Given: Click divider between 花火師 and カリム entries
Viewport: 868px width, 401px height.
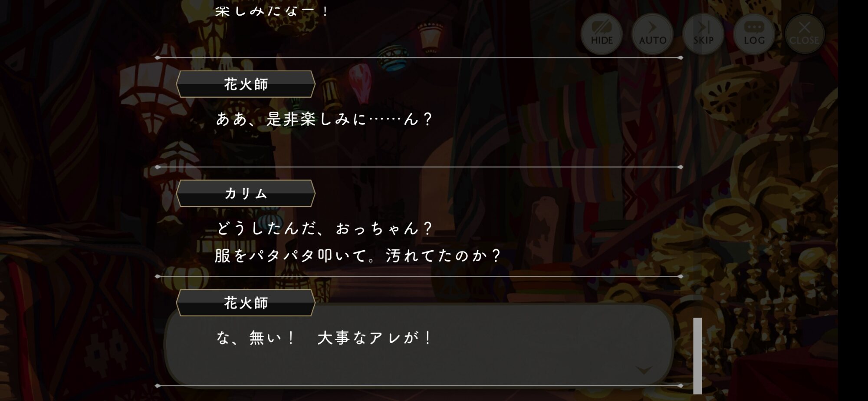Looking at the screenshot, I should (419, 167).
